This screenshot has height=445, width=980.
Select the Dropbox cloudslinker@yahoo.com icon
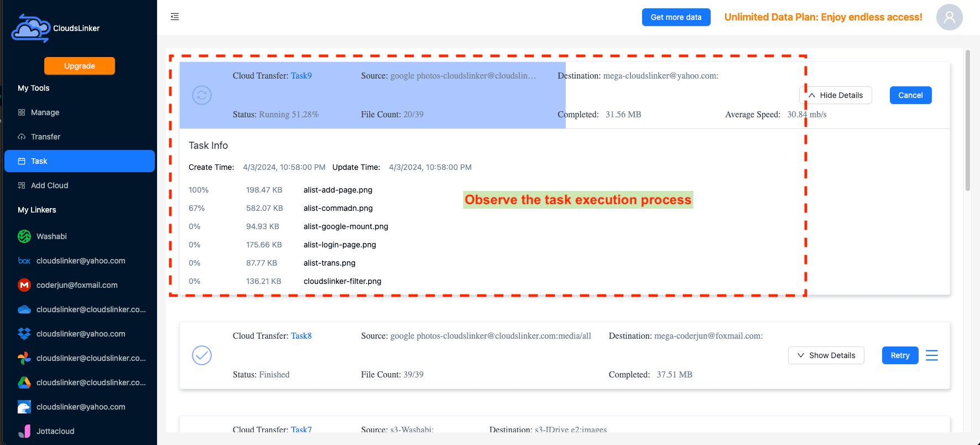(24, 334)
